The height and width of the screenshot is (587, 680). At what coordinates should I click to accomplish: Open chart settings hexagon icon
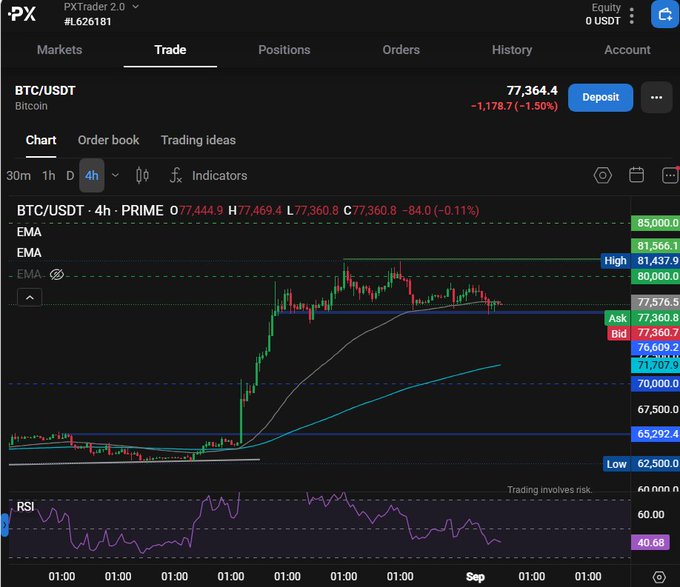click(602, 176)
